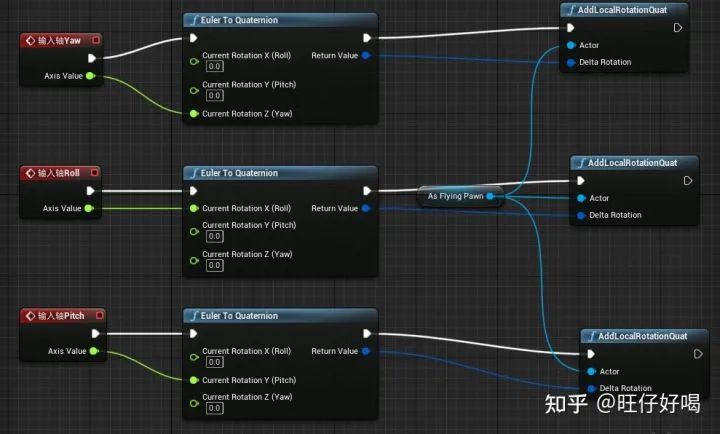Edit Roll 0.0 value in Yaw-wired Euler To Quaternion
This screenshot has width=720, height=434.
click(214, 66)
